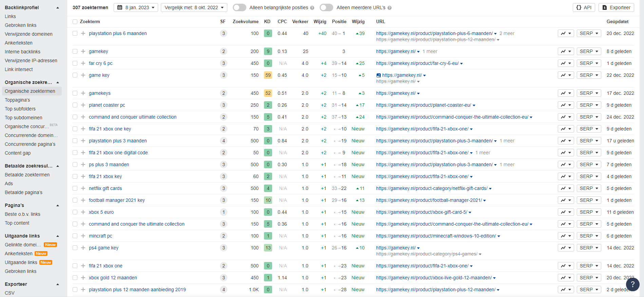Open the help question mark bubble
The width and height of the screenshot is (644, 297).
(632, 284)
